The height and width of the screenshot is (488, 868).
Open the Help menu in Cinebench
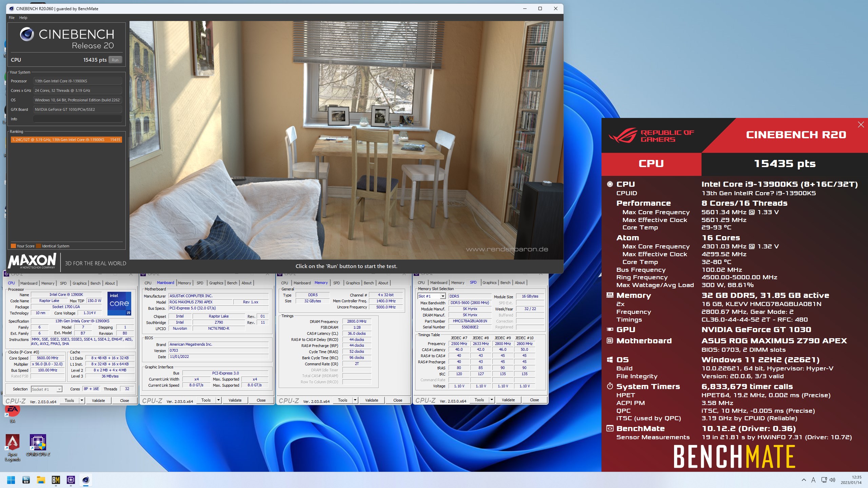click(23, 18)
